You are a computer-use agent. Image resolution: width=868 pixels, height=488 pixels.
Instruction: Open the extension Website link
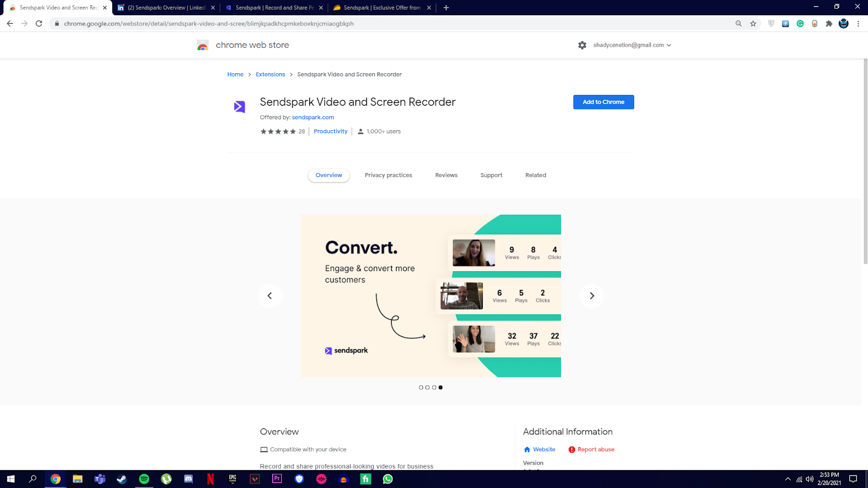540,450
